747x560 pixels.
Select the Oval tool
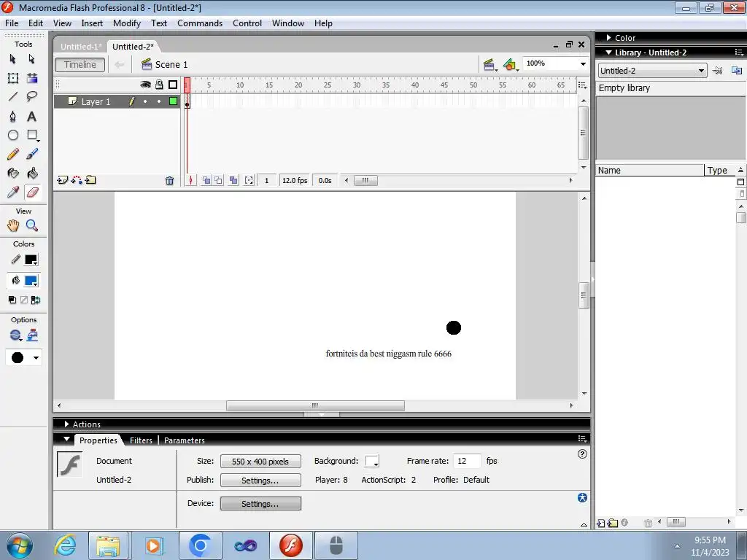pos(13,135)
